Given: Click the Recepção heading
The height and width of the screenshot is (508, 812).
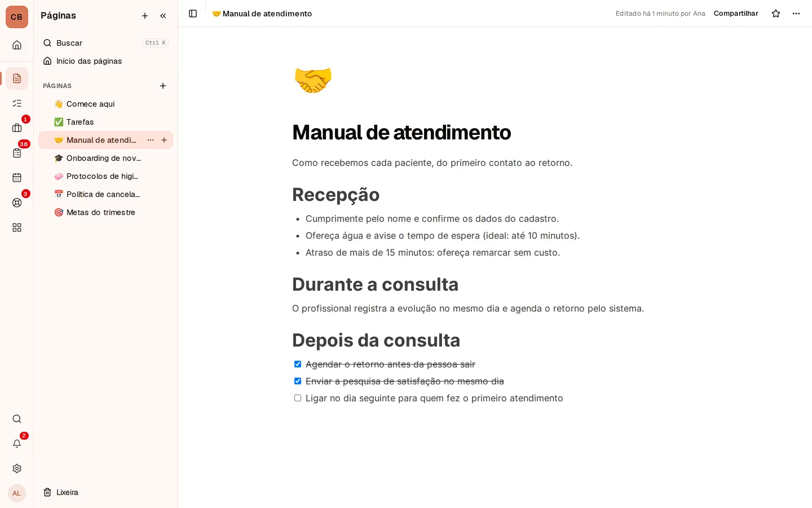Looking at the screenshot, I should (x=336, y=194).
